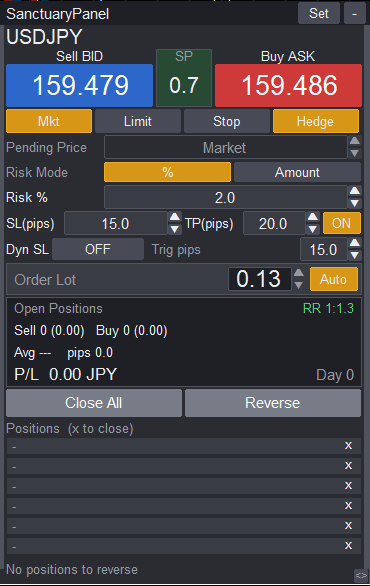Close the fourth position row with x
Screen dimensions: 370x586
(x=348, y=506)
